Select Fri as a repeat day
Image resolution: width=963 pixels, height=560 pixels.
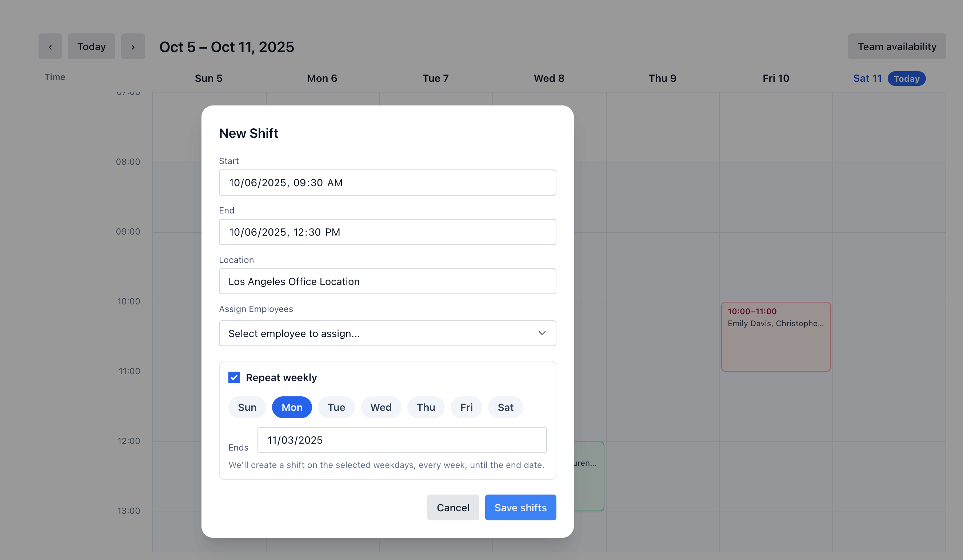pos(466,407)
